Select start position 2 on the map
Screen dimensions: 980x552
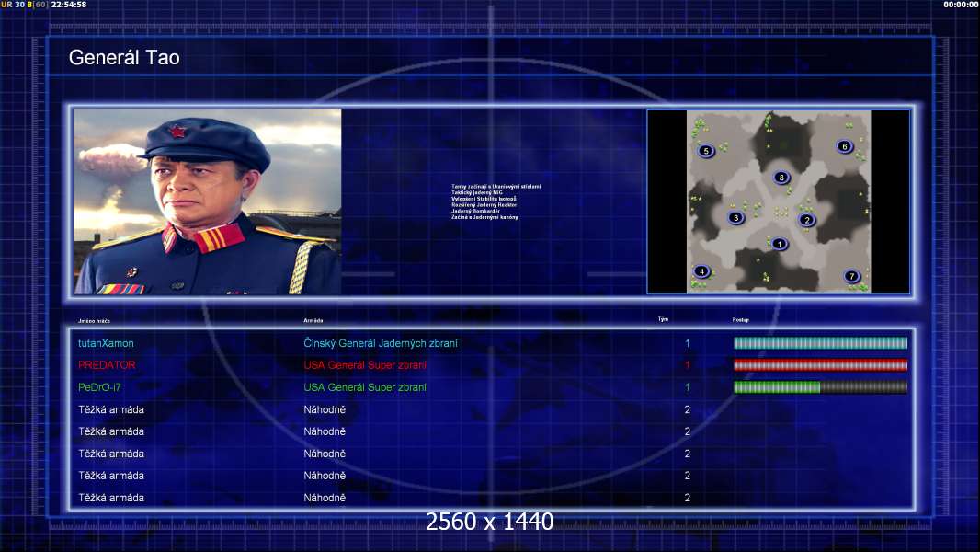click(x=807, y=220)
